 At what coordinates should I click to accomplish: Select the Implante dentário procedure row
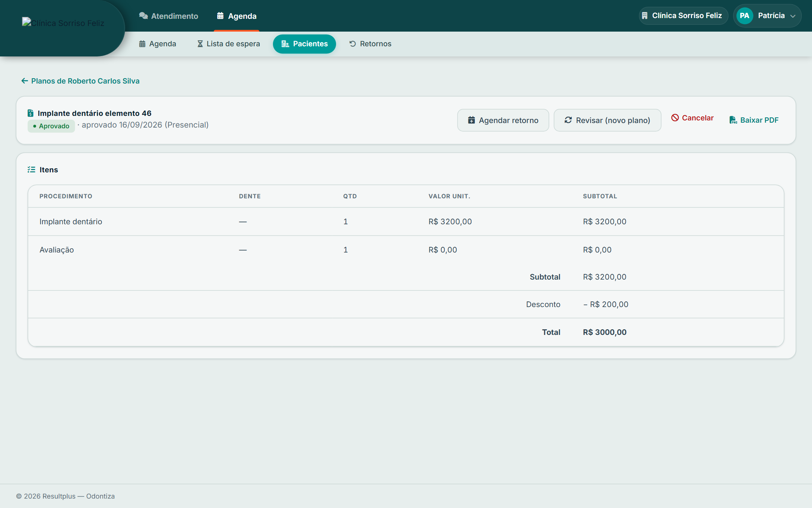pos(406,222)
